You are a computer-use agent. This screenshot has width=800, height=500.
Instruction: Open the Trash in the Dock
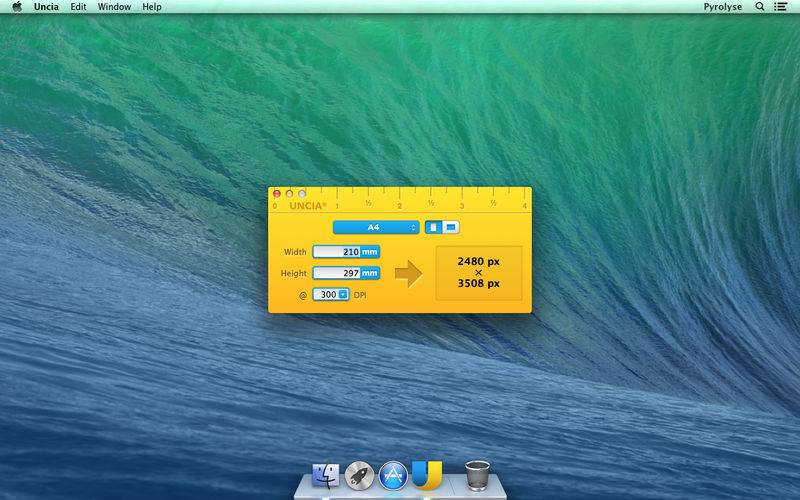[477, 475]
